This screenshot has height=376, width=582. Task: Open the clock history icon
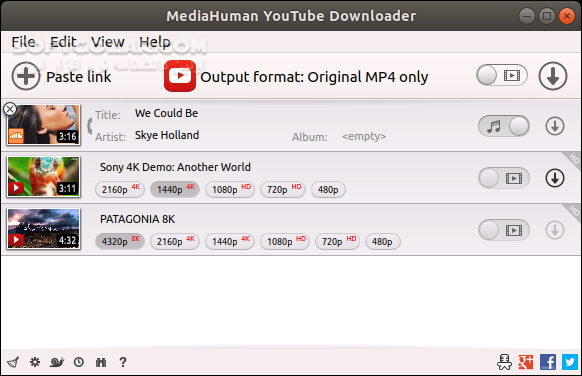(79, 362)
